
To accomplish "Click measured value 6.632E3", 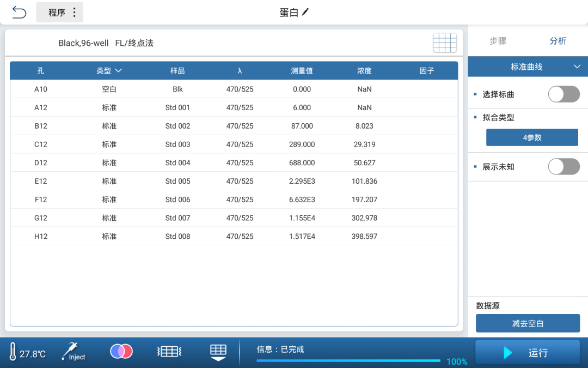I will point(302,200).
